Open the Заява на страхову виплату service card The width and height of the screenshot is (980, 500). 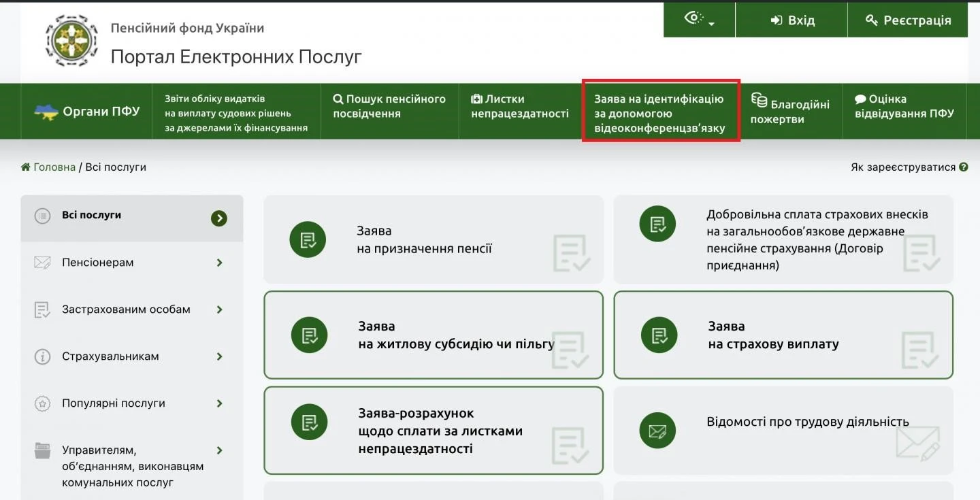click(783, 335)
